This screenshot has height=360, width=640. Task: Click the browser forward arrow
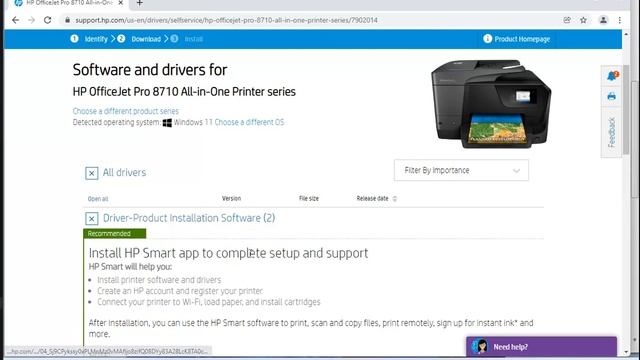31,20
